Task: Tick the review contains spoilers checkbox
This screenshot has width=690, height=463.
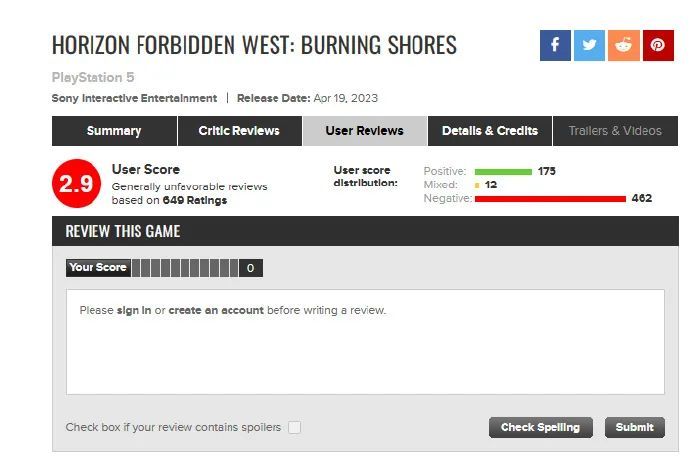Action: click(294, 427)
